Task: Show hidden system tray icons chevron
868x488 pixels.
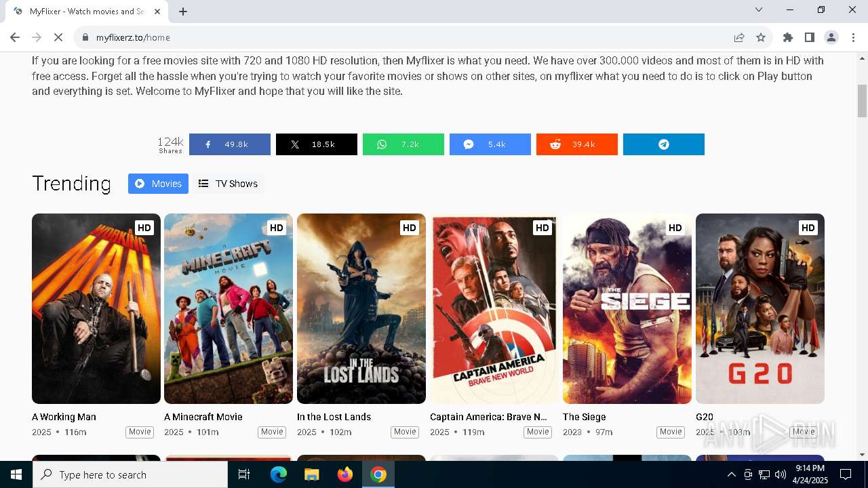Action: click(731, 474)
